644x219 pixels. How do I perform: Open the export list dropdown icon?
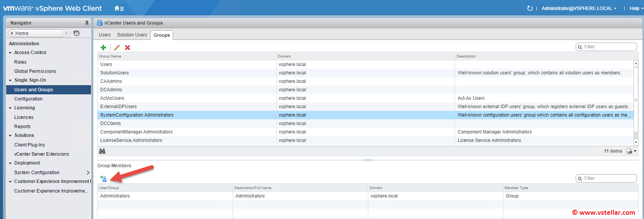coord(631,151)
